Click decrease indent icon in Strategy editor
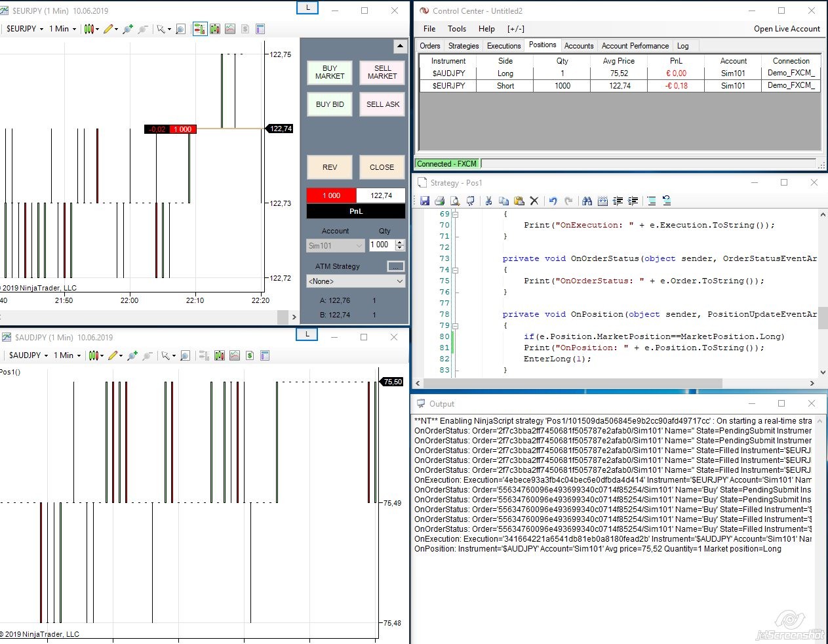 click(618, 201)
